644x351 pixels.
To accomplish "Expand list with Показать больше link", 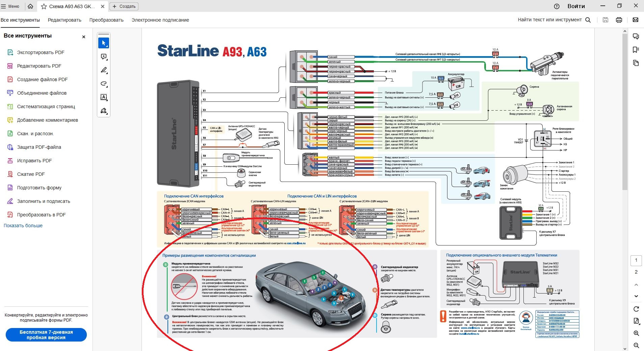I will pyautogui.click(x=23, y=226).
